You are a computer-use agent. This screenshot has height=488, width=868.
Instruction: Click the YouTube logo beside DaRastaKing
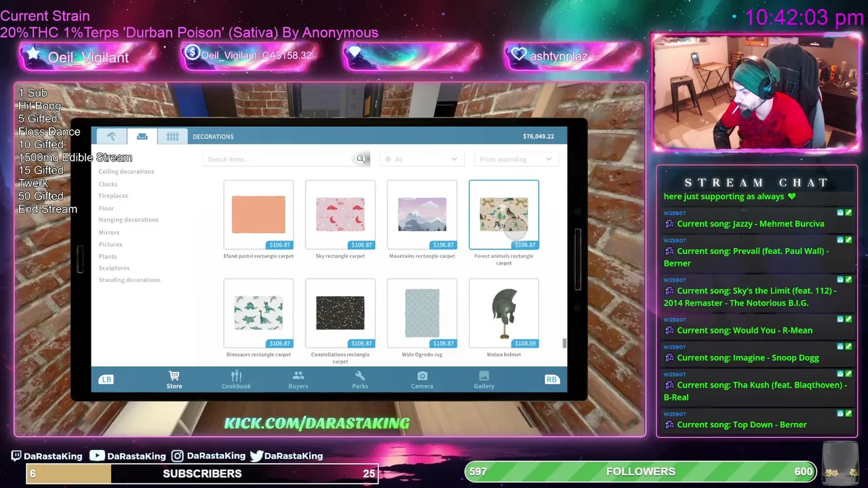97,455
